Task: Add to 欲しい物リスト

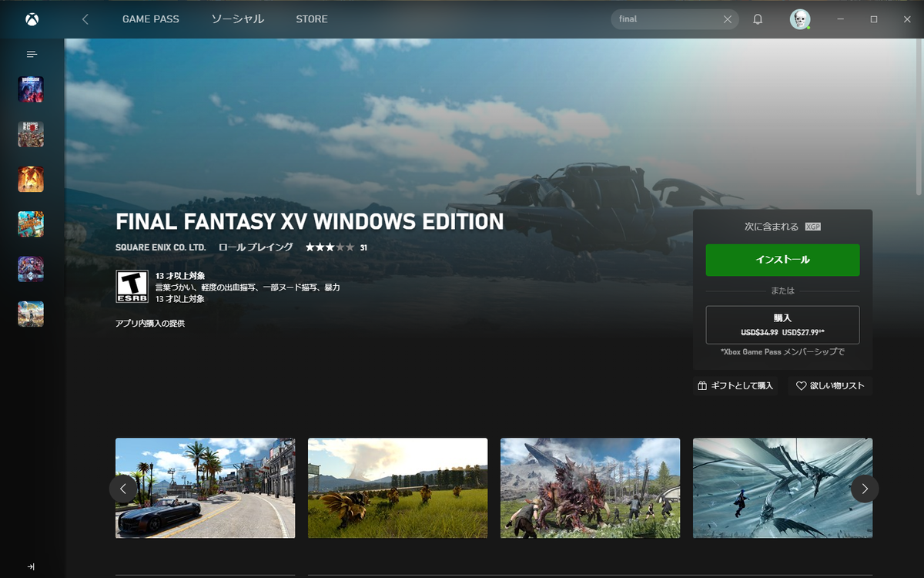Action: (830, 385)
